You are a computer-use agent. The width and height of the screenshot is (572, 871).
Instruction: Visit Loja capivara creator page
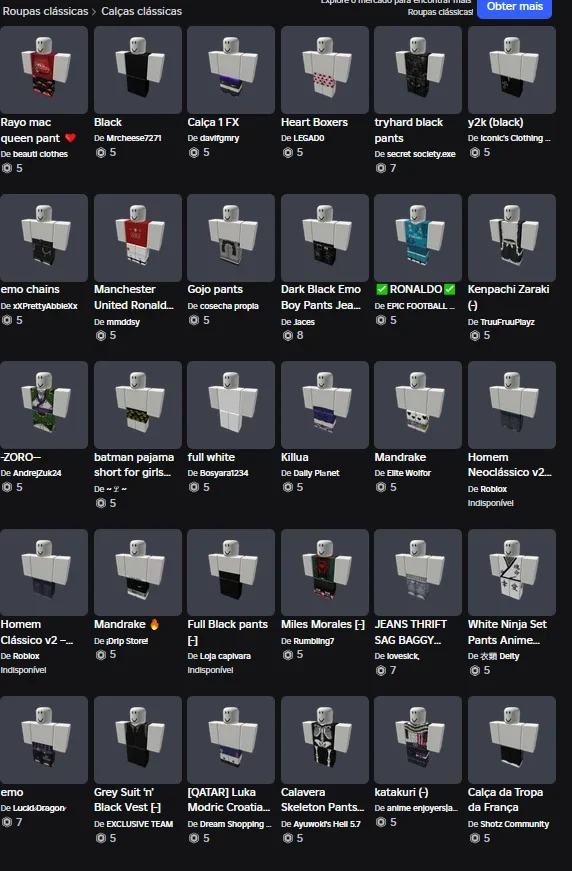coord(225,656)
